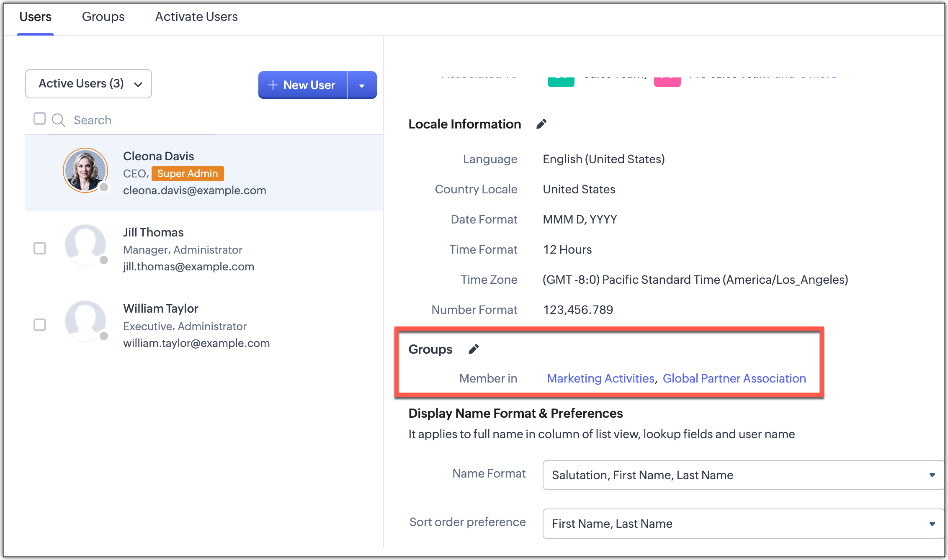Switch to the Groups tab

(x=103, y=17)
